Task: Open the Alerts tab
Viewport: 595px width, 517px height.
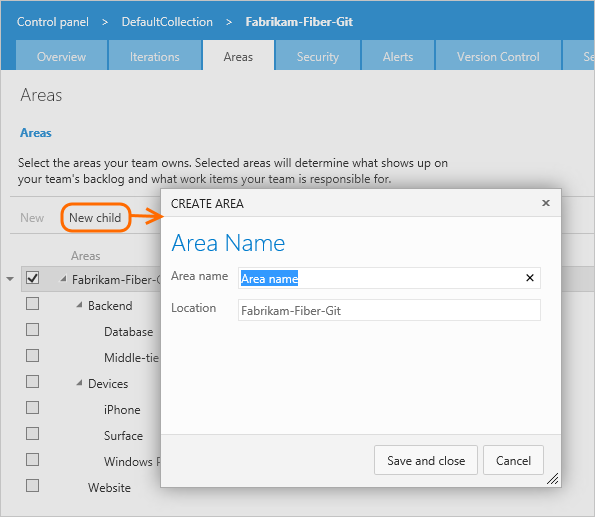Action: click(398, 56)
